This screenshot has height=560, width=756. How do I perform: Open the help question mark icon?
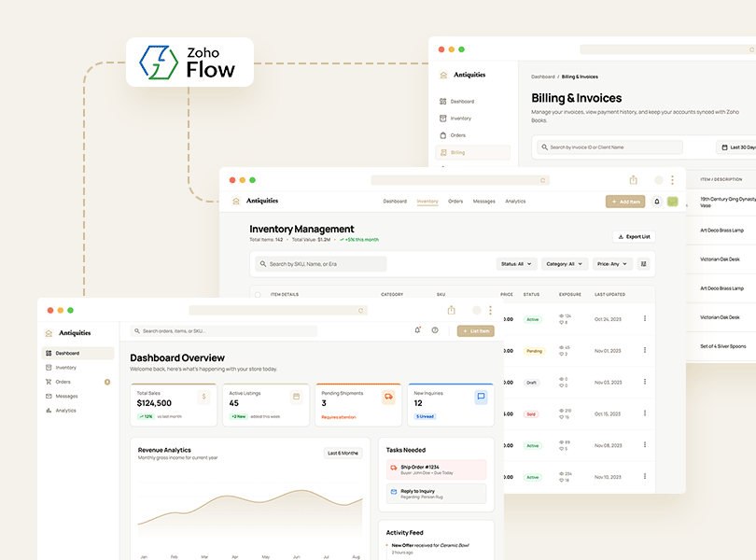tap(435, 330)
